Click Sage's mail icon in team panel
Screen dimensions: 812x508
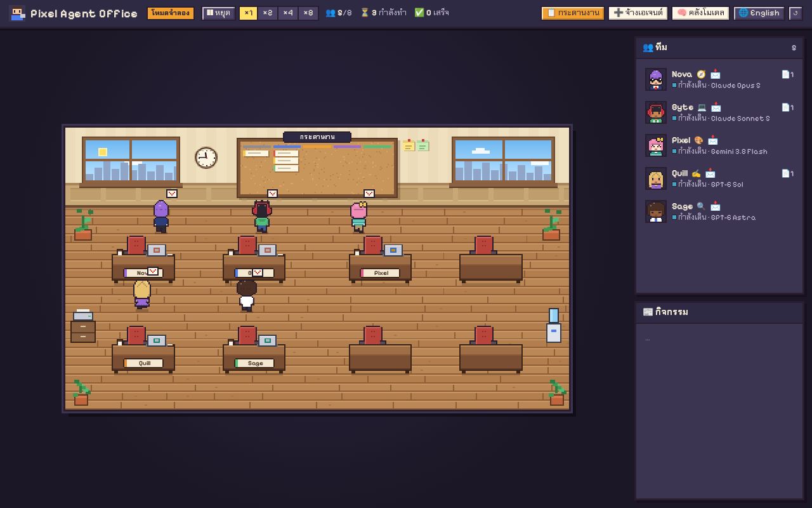716,206
